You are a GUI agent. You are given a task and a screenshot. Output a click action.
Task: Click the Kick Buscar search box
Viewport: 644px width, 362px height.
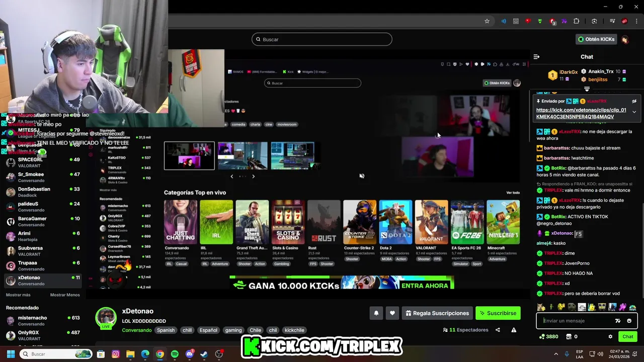click(x=322, y=39)
